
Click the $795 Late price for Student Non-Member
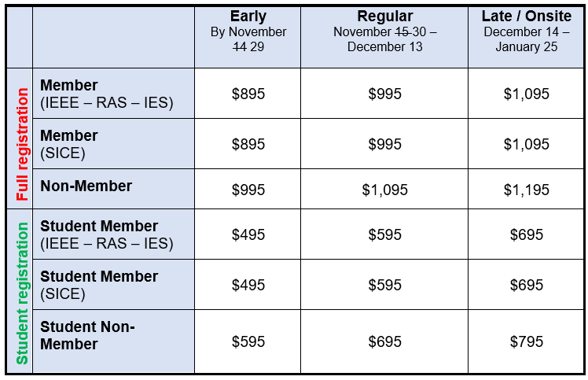[526, 341]
